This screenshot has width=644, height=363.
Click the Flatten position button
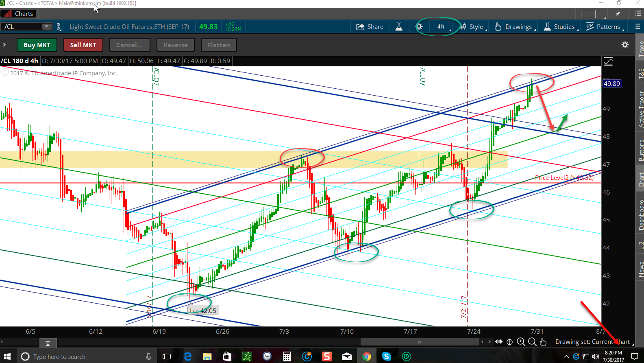click(219, 45)
